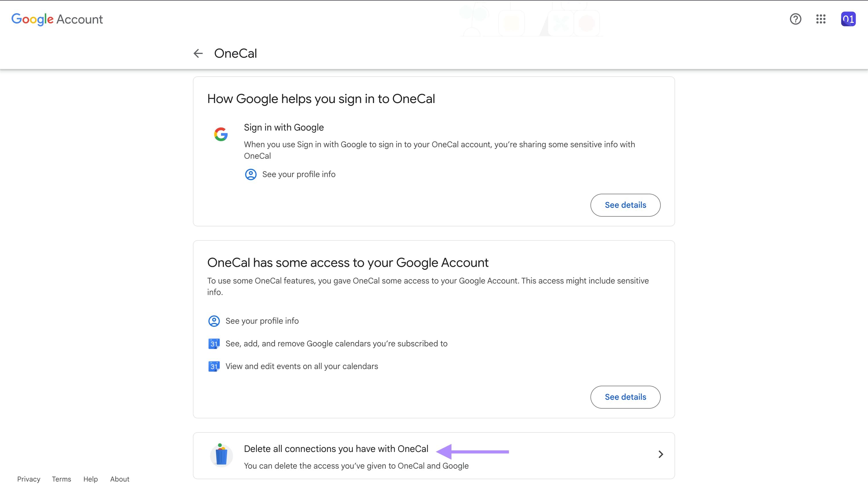
Task: Open the Privacy footer link
Action: pyautogui.click(x=28, y=479)
